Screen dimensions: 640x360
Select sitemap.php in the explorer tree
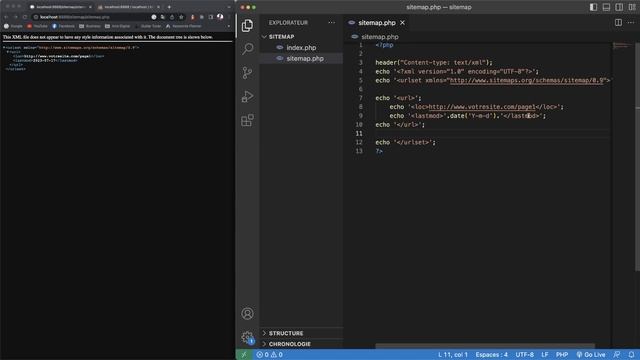pyautogui.click(x=301, y=58)
